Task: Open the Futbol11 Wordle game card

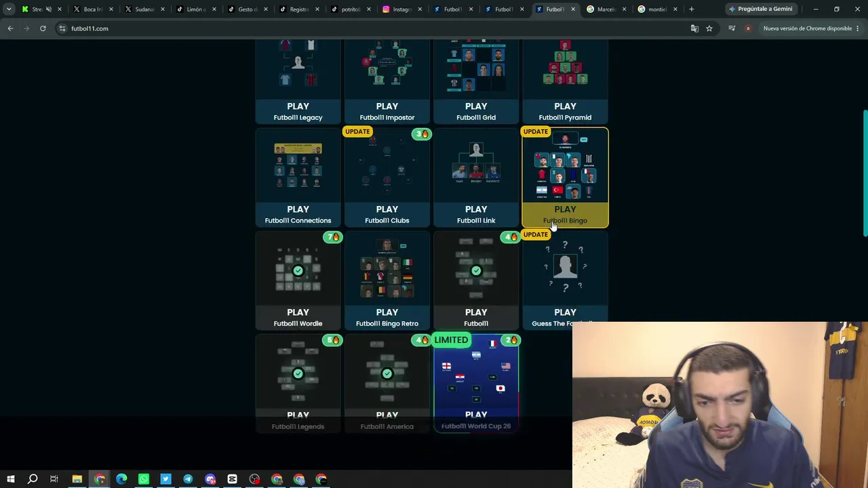Action: [x=298, y=281]
